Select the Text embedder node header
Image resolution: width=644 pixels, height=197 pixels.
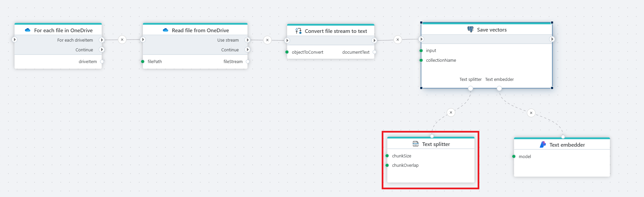pyautogui.click(x=567, y=145)
